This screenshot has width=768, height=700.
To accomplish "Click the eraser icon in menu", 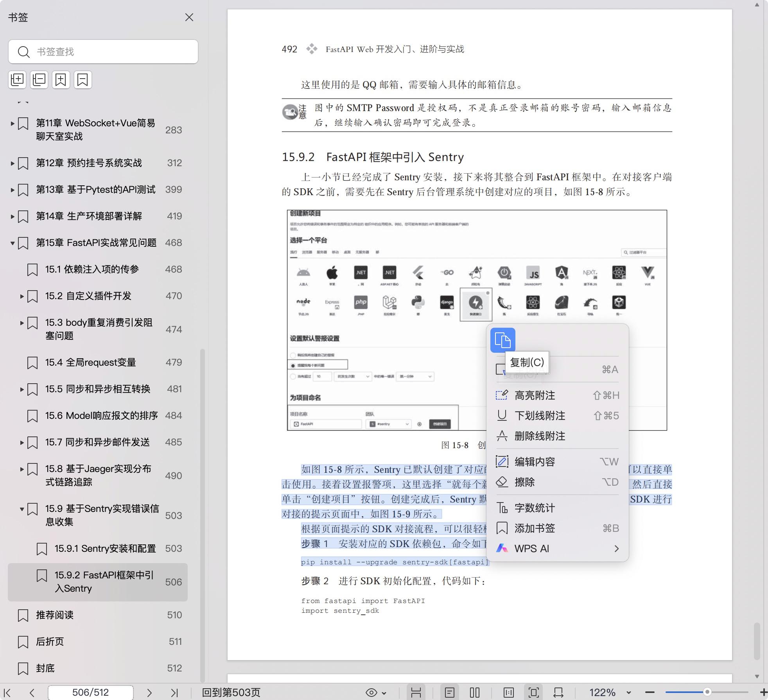I will click(502, 482).
